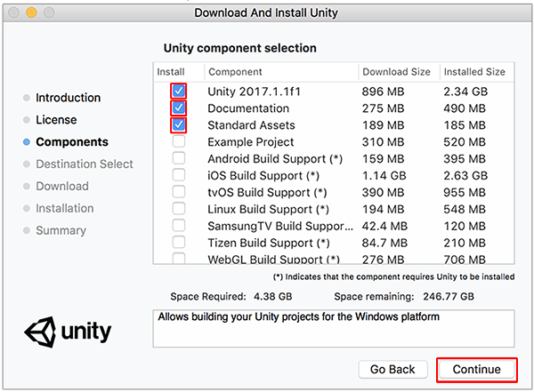The image size is (534, 392).
Task: Click the Component column header
Action: pos(235,72)
